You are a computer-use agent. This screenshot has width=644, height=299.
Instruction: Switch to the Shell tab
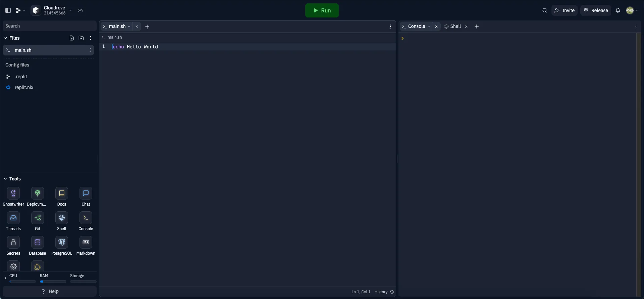click(455, 26)
